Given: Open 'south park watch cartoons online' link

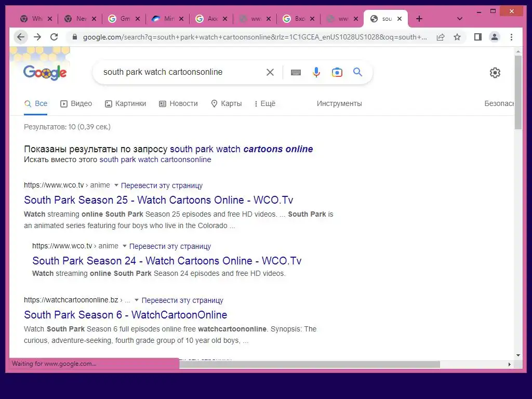Looking at the screenshot, I should pyautogui.click(x=241, y=149).
